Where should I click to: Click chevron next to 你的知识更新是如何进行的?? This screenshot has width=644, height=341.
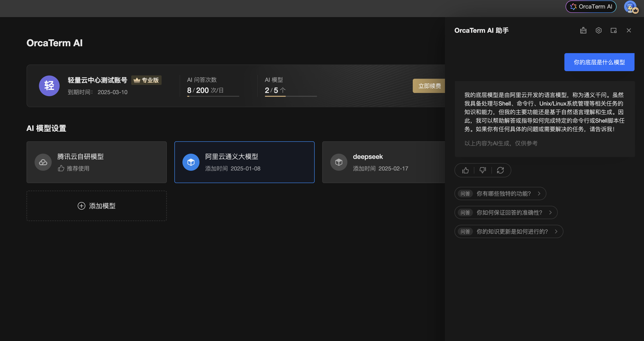(x=556, y=231)
